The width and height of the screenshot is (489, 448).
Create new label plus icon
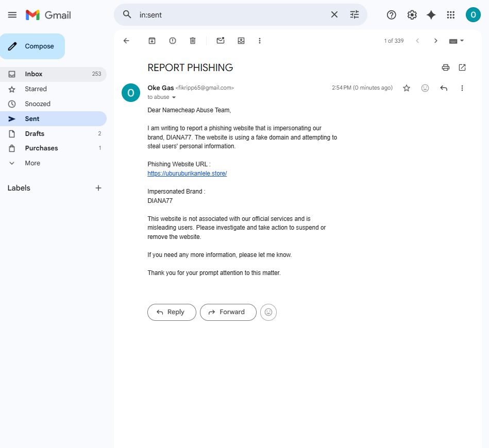coord(98,188)
